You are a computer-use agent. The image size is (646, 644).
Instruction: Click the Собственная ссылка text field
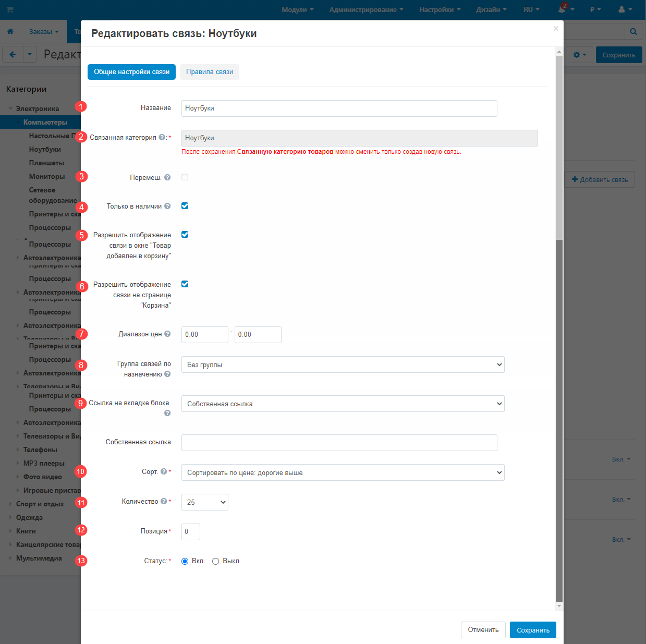[x=339, y=443]
